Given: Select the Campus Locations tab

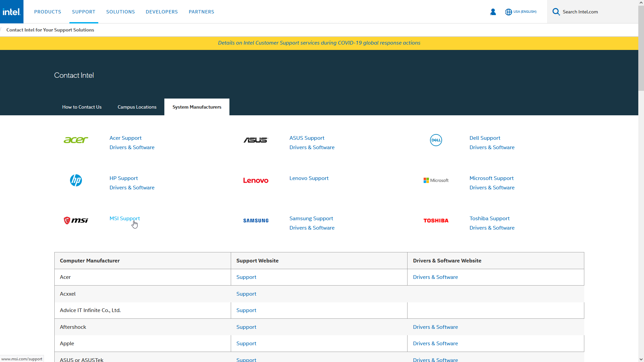Looking at the screenshot, I should (x=137, y=107).
